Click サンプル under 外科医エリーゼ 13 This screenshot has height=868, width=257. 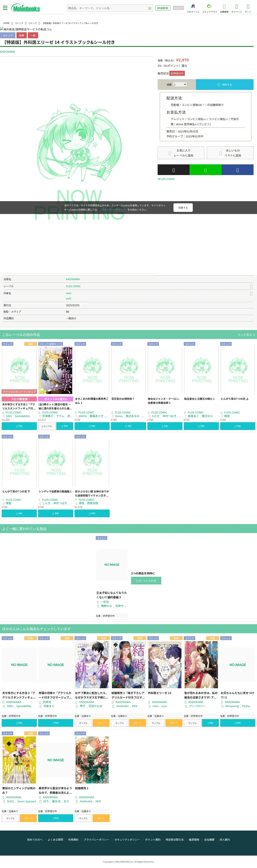coord(156,723)
